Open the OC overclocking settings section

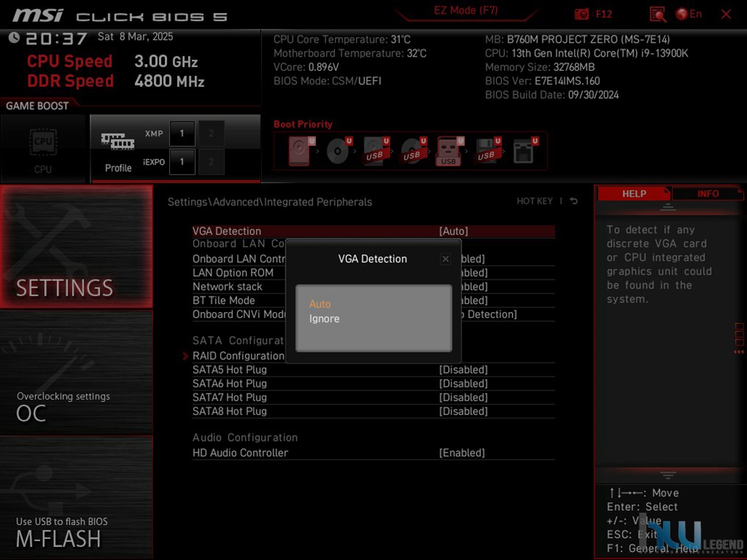pyautogui.click(x=77, y=372)
